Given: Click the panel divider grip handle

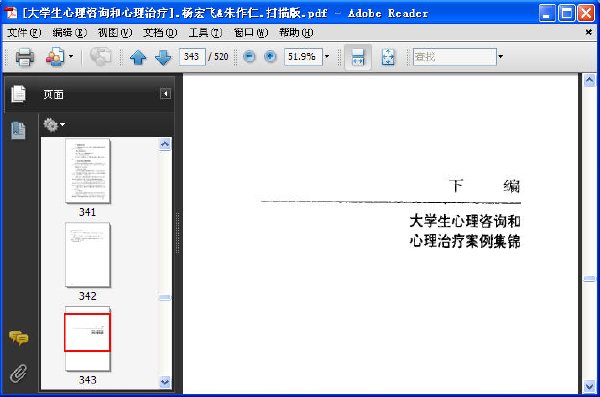Looking at the screenshot, I should [x=178, y=232].
